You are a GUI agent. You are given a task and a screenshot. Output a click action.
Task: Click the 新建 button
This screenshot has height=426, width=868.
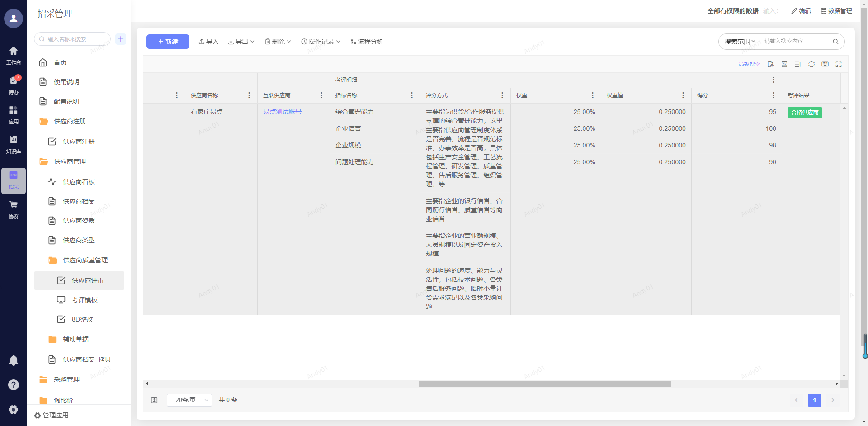[168, 42]
